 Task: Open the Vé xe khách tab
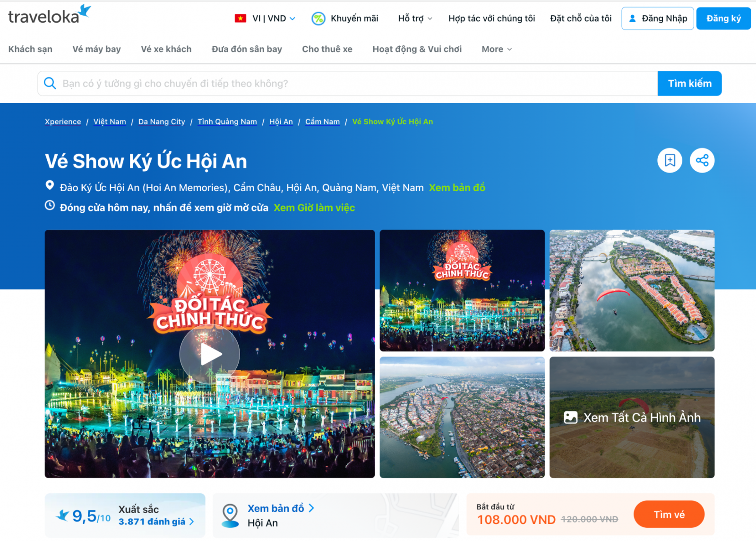tap(166, 49)
